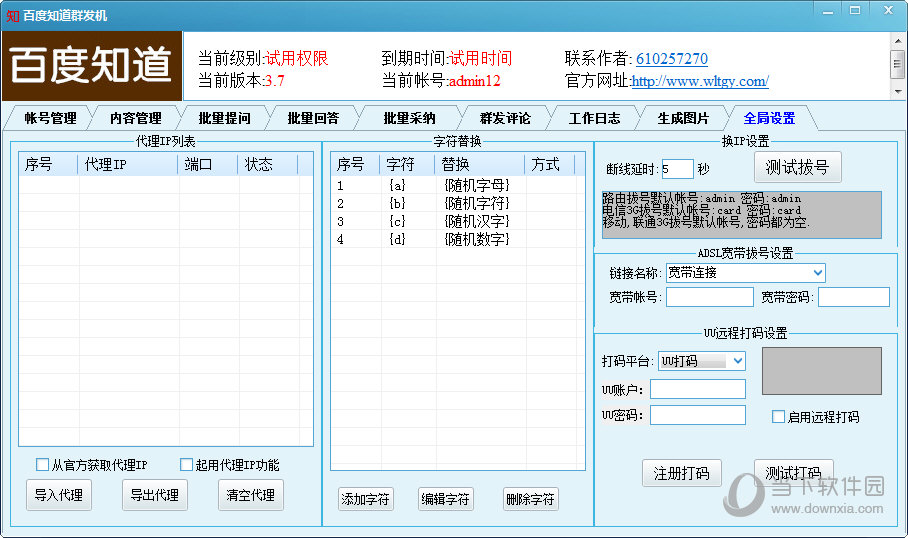Click the 方式 column header
908x538 pixels.
[550, 164]
